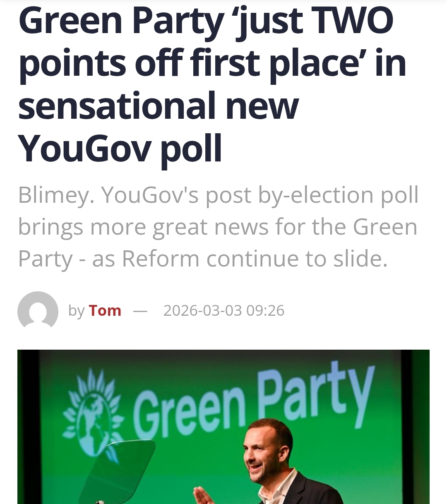Click the "YouGov poll" headline line

[x=120, y=148]
